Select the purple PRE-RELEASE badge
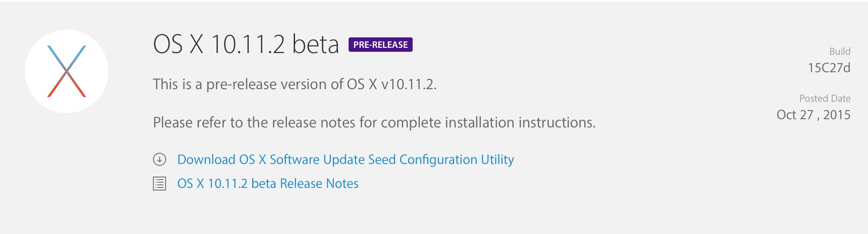Screen dimensions: 868x234 coord(380,45)
